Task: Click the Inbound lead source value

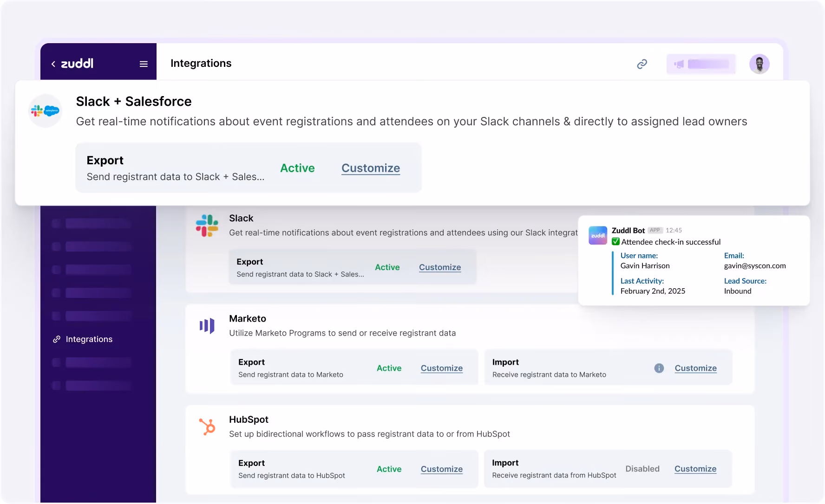Action: click(738, 291)
